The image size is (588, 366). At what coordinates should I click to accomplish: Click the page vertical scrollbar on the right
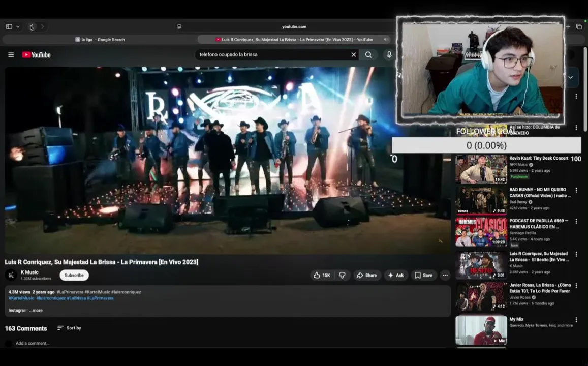[585, 89]
